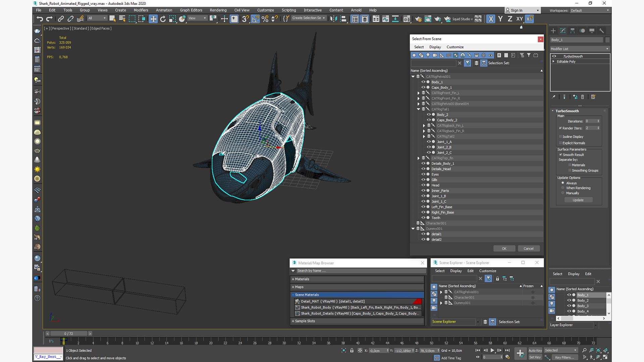Click the Set Key button

535,357
